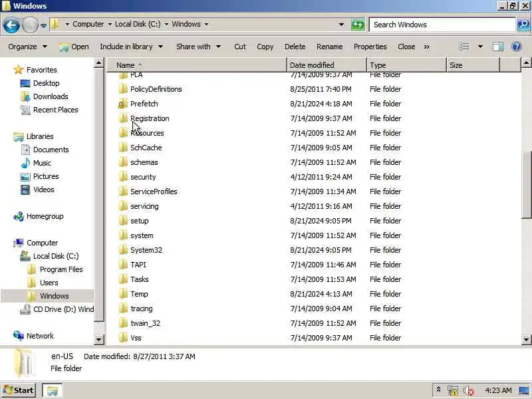Select CD Drive (D:) icon
Screen dimensions: 532x399
25,309
